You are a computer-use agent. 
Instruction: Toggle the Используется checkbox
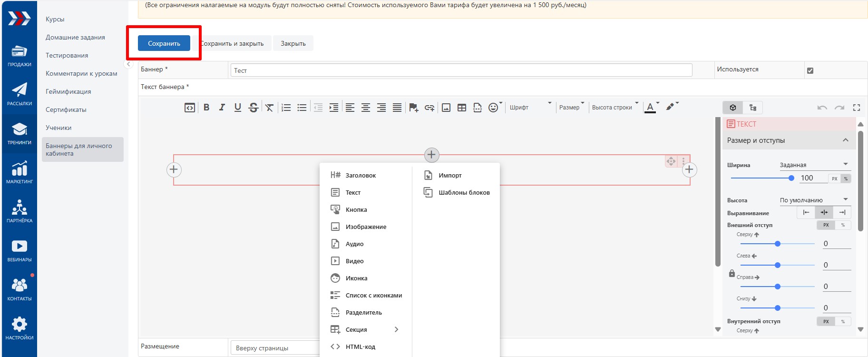pyautogui.click(x=810, y=70)
